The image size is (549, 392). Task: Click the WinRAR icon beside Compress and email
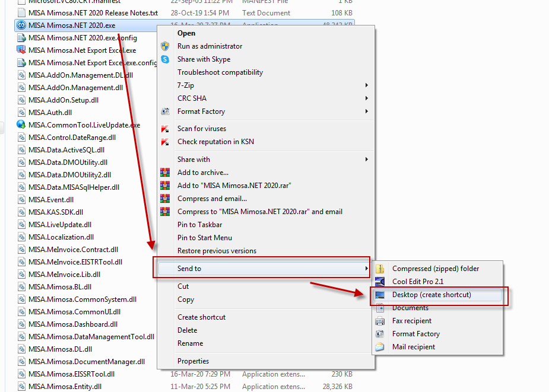(165, 199)
